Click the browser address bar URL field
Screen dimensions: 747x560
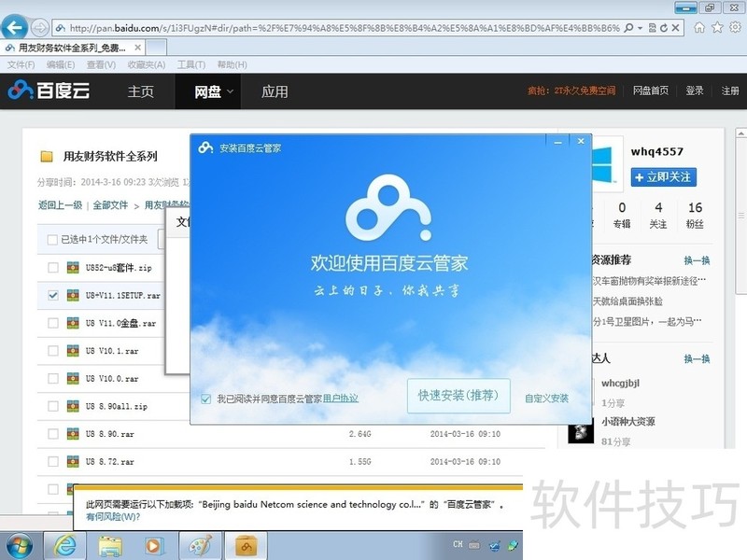pyautogui.click(x=345, y=27)
